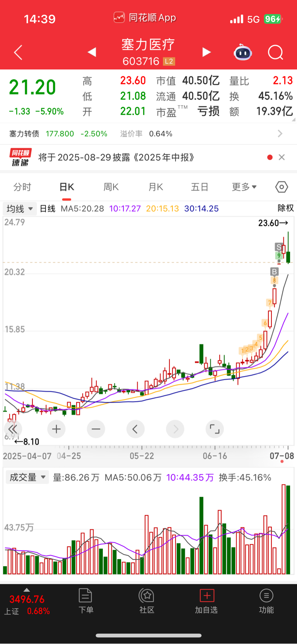Tap 8.10 low price marker on chart

coord(27,442)
